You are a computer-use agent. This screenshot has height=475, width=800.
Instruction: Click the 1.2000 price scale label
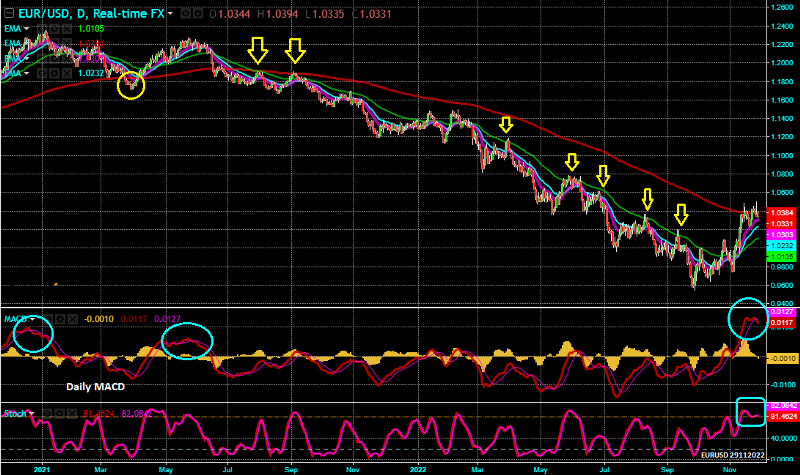pyautogui.click(x=782, y=63)
